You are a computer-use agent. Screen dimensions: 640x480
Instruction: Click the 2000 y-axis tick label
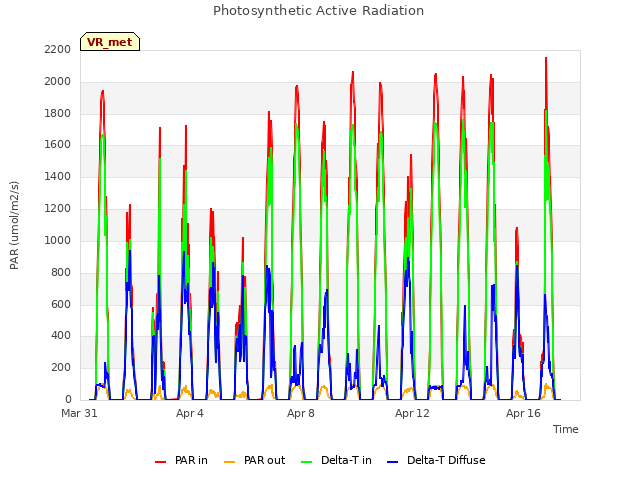(x=58, y=82)
